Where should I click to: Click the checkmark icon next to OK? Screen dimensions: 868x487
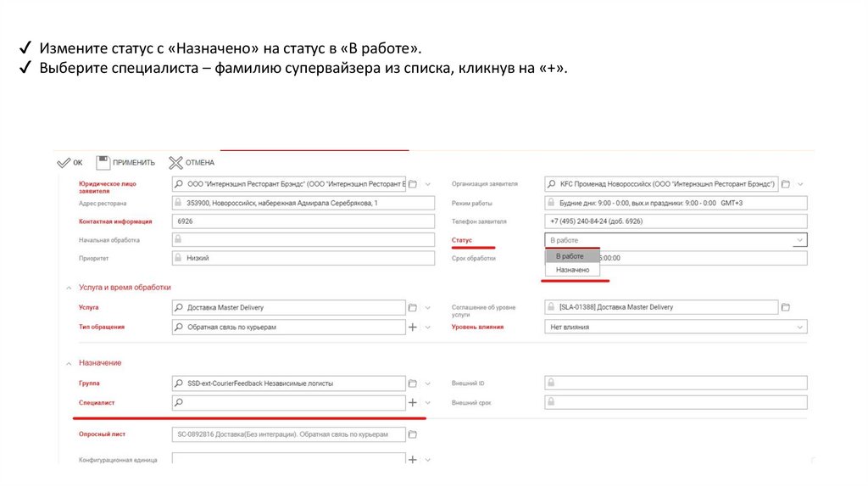pos(63,162)
